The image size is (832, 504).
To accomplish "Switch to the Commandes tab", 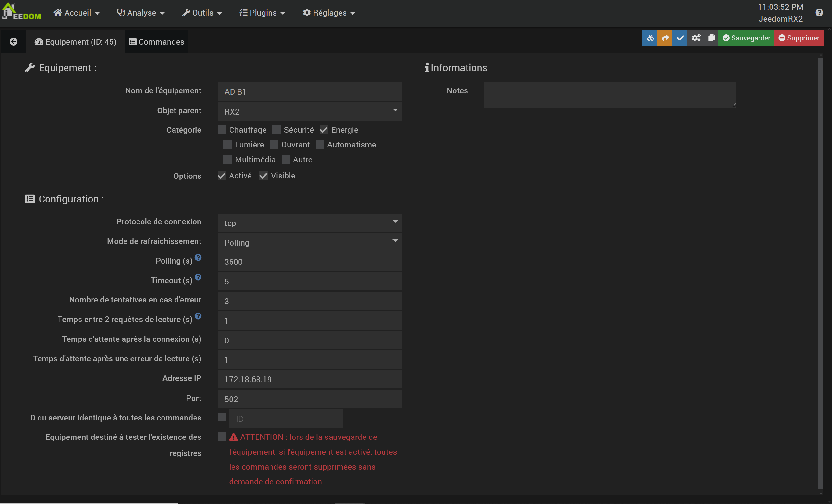I will click(157, 42).
